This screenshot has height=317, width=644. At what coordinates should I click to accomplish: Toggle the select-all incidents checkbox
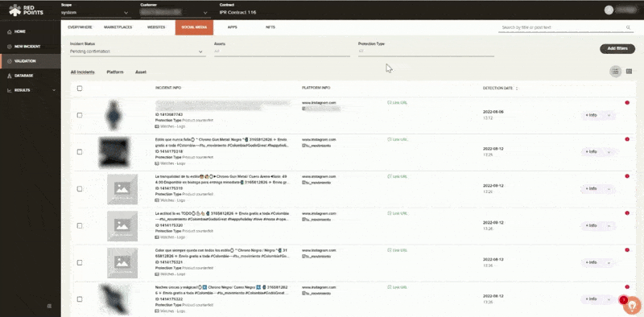(80, 89)
